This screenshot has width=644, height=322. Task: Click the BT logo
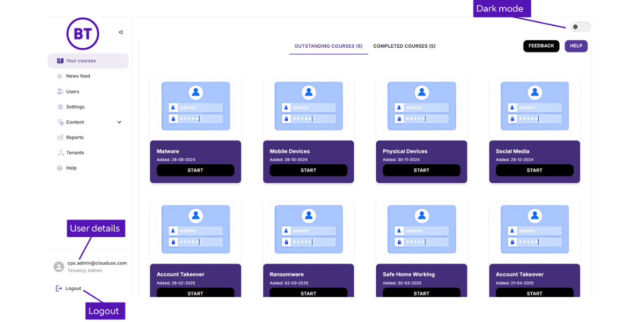point(83,33)
